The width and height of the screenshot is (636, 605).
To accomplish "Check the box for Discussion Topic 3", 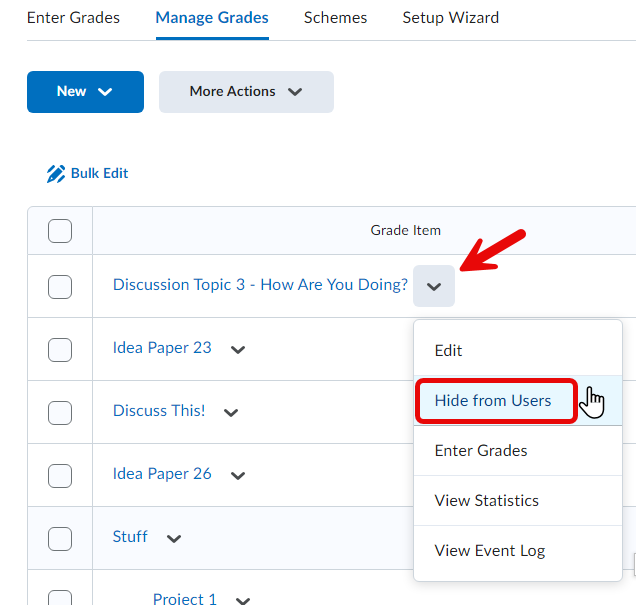I will tap(60, 287).
